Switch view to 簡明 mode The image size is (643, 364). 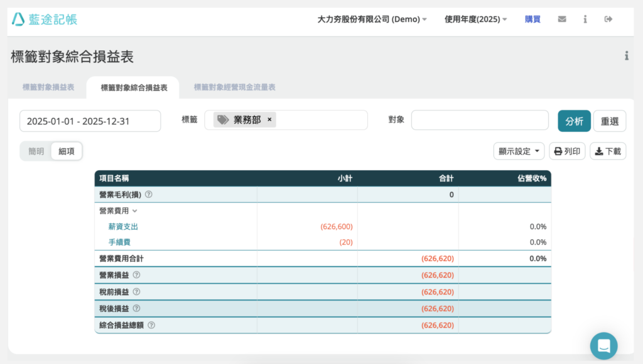point(36,151)
